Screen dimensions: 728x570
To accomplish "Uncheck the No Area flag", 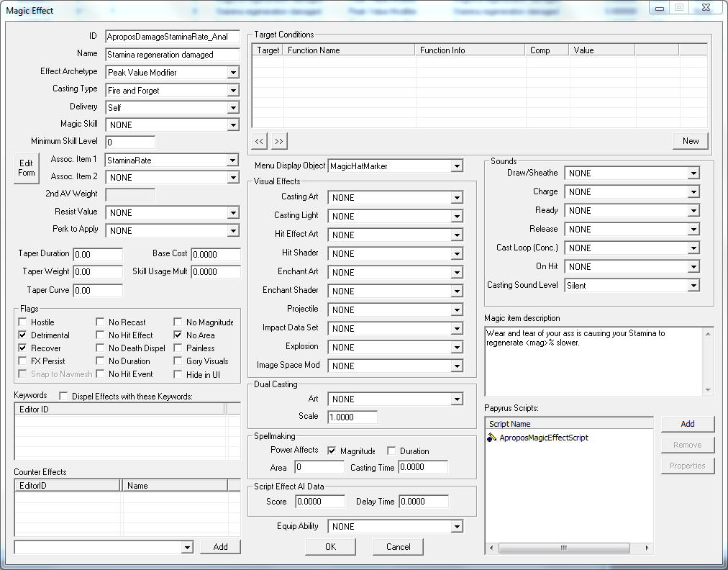I will coord(178,335).
